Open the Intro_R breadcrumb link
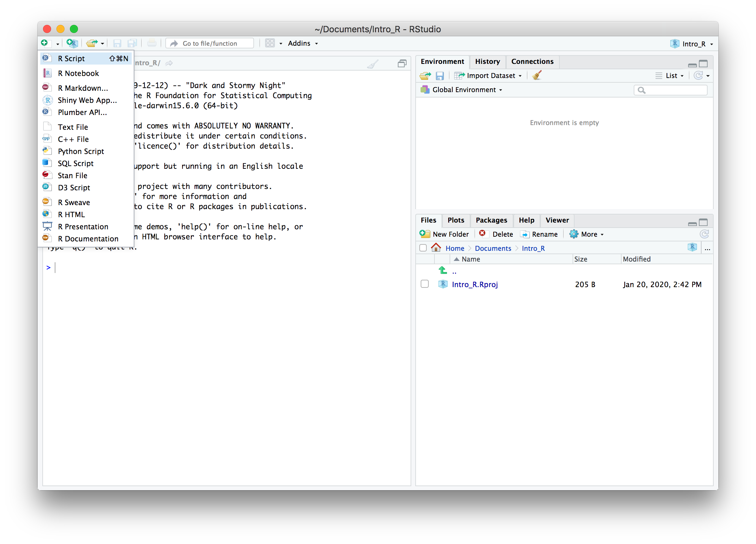756x544 pixels. 533,248
